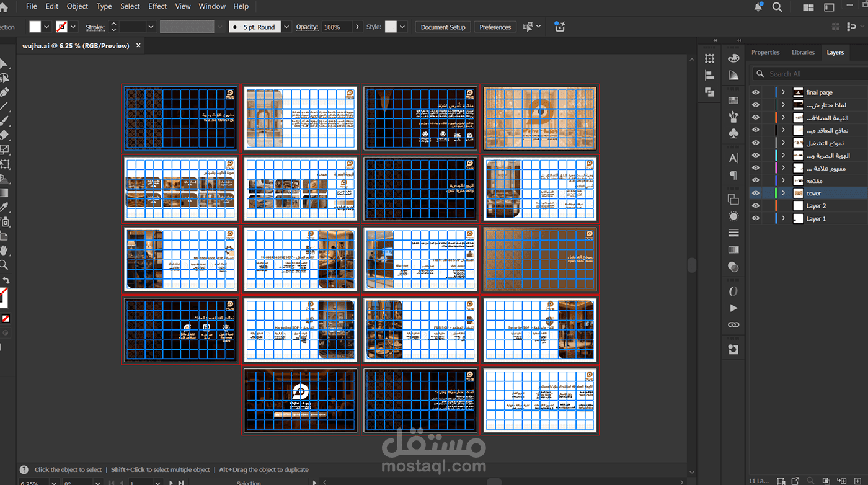Open the Swatches panel grid icon
This screenshot has height=485, width=868.
pos(733,99)
